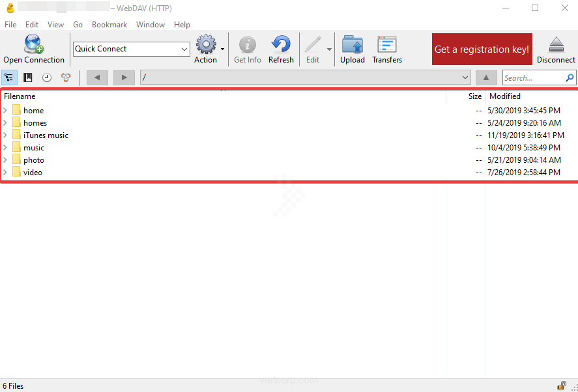Refresh the directory listing

pos(281,45)
